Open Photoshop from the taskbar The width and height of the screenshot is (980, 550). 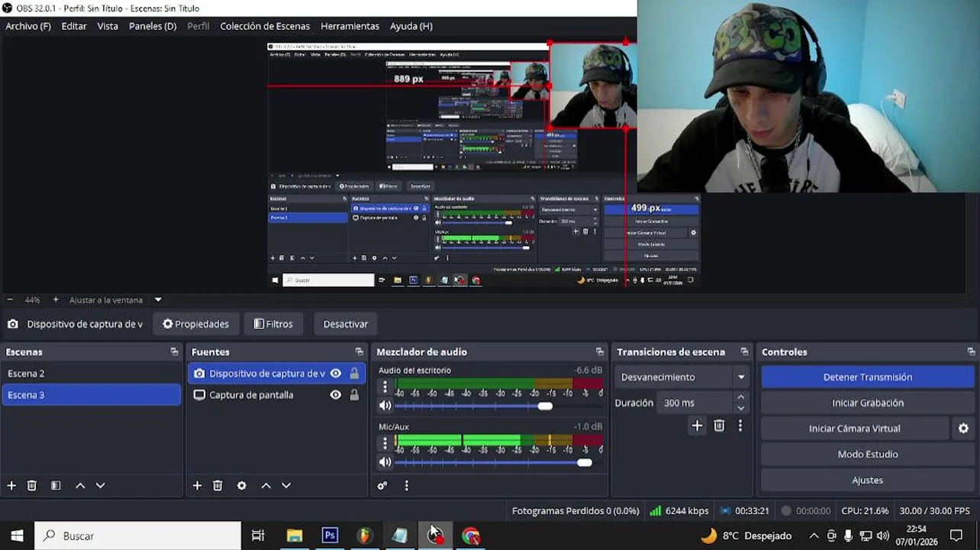coord(330,535)
